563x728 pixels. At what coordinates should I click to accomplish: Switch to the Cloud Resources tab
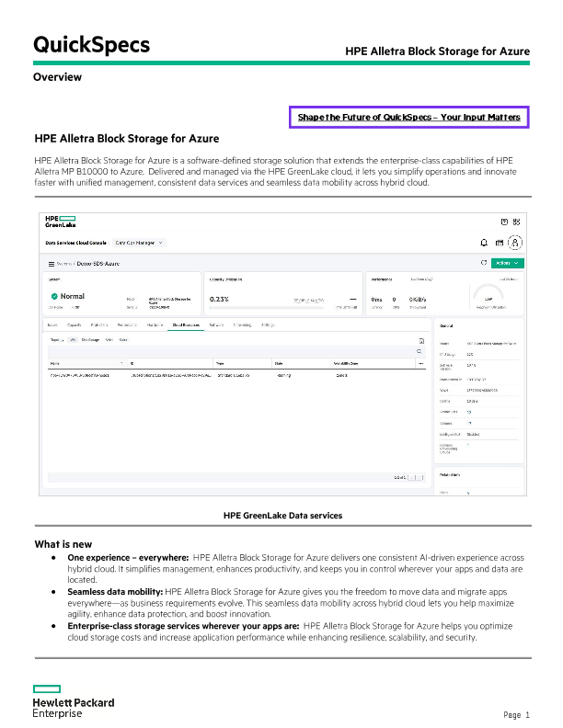(186, 325)
